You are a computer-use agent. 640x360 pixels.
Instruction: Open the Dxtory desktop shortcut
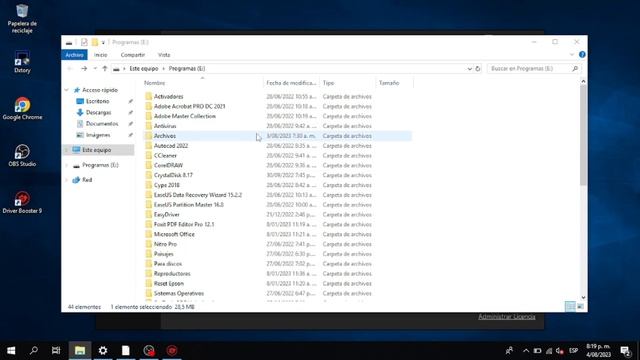22,62
